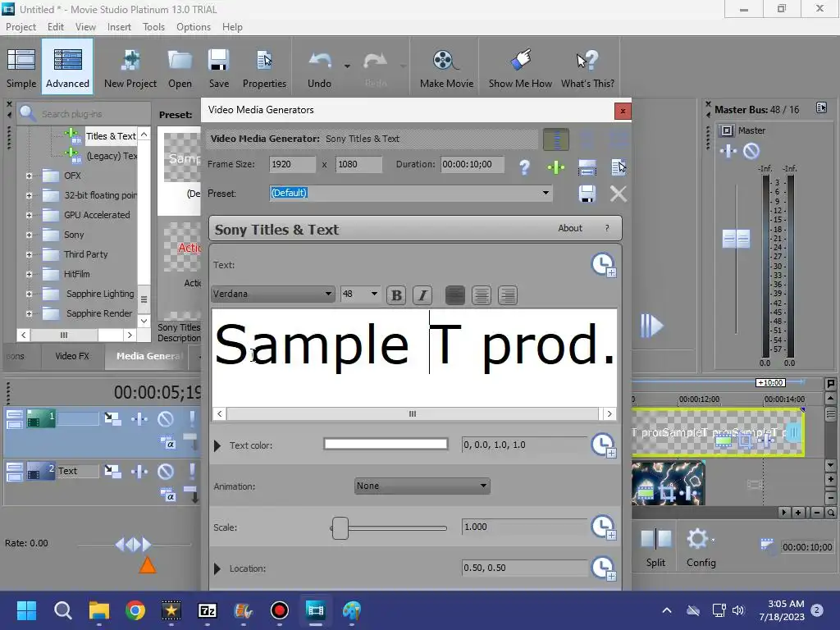Open the View menu

coord(85,27)
